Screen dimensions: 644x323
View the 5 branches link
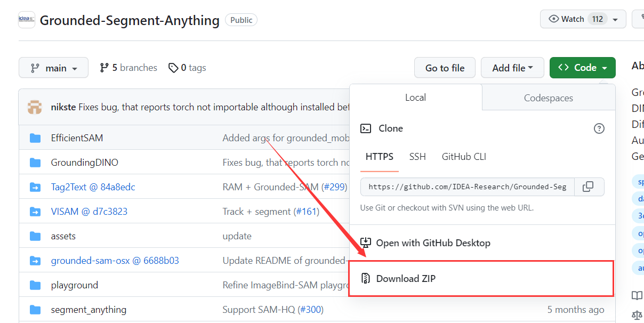128,68
